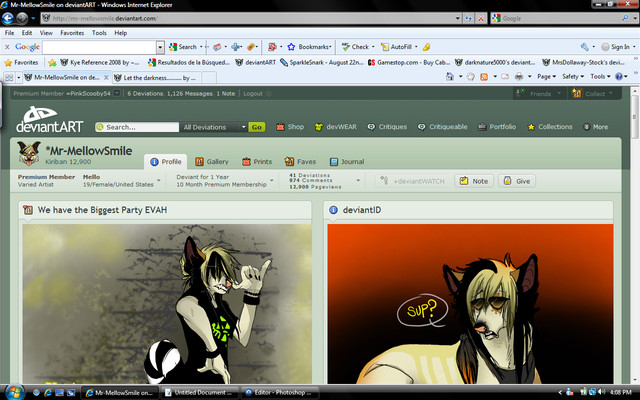This screenshot has width=640, height=400.
Task: Open the RSS feeds icon
Action: pyautogui.click(x=484, y=76)
